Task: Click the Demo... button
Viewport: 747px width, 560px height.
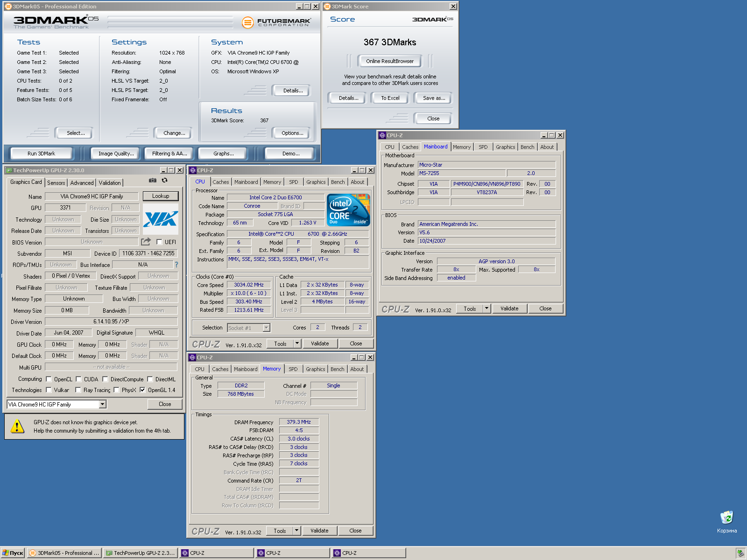Action: (291, 154)
